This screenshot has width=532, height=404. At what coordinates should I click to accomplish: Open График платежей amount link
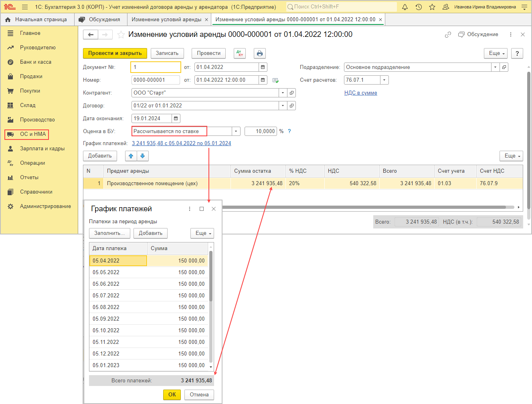(181, 143)
